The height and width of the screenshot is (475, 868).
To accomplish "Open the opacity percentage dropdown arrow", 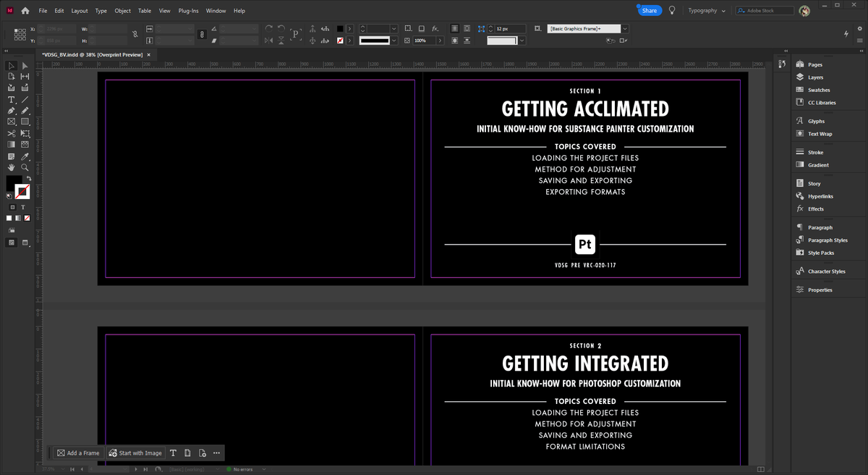I will 441,41.
